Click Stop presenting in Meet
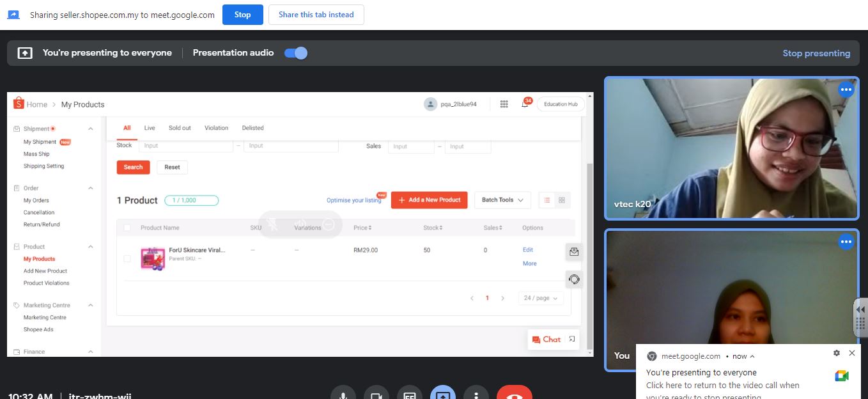 point(816,53)
